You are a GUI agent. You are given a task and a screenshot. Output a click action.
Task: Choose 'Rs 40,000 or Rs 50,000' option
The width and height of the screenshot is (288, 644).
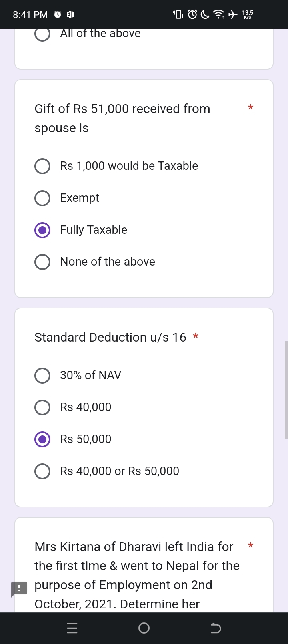pos(42,471)
